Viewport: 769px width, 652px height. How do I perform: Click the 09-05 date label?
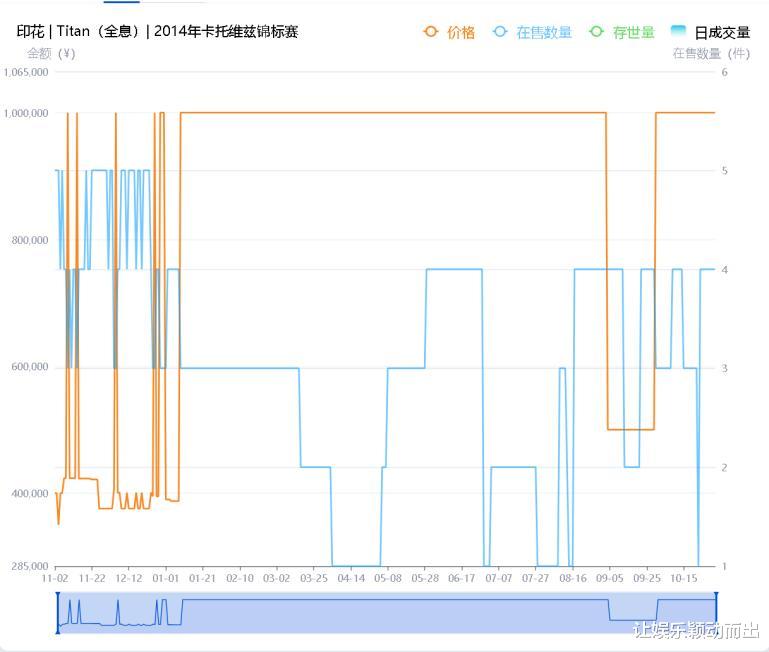[610, 578]
